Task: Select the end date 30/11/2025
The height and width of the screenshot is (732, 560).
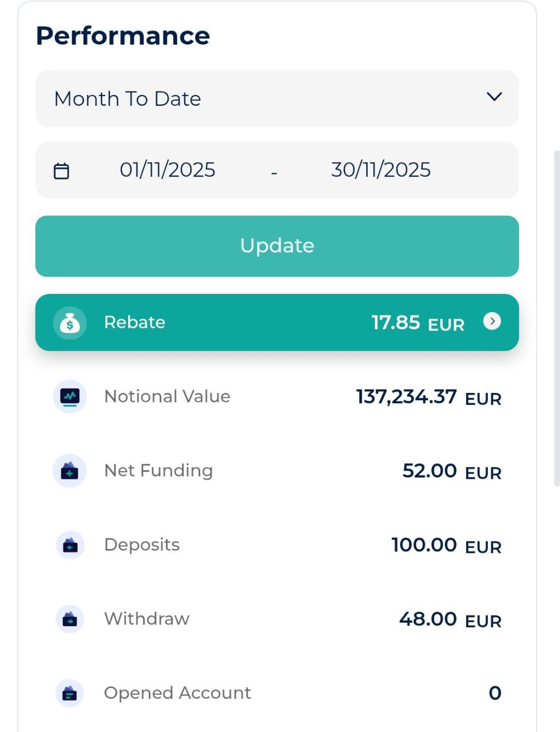Action: (x=380, y=170)
